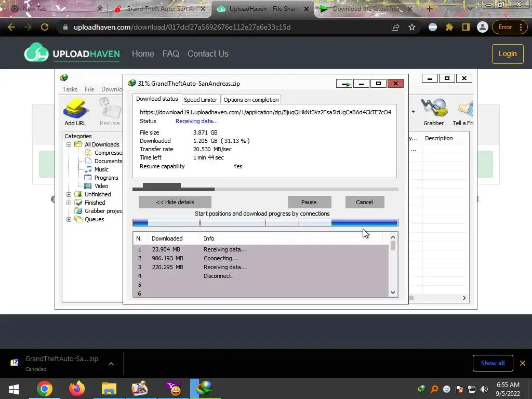Click the Login button on UploadHaven

tap(508, 54)
